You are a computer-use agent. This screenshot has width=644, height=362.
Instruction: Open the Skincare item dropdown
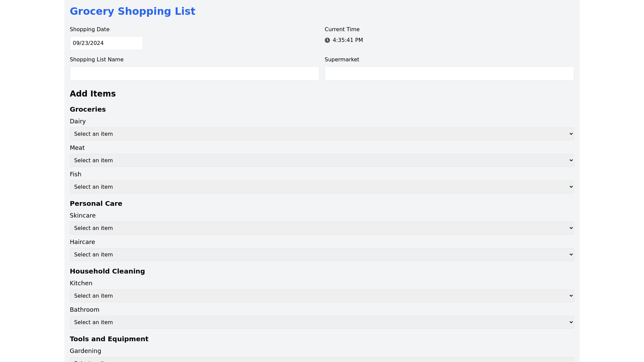click(322, 228)
